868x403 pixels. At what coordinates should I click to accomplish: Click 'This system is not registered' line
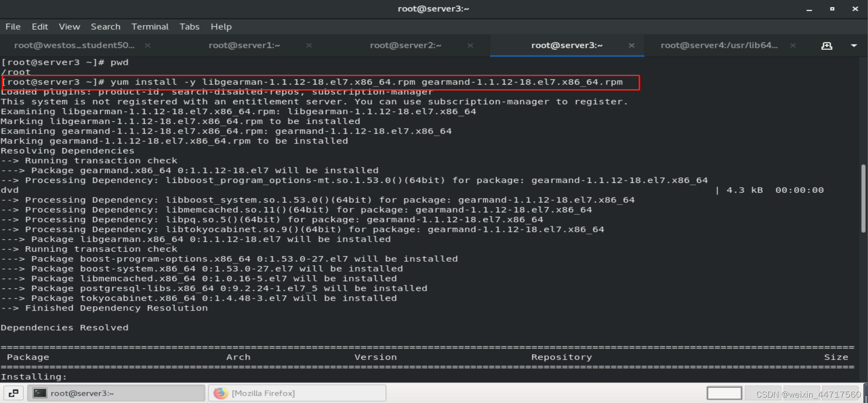[314, 102]
